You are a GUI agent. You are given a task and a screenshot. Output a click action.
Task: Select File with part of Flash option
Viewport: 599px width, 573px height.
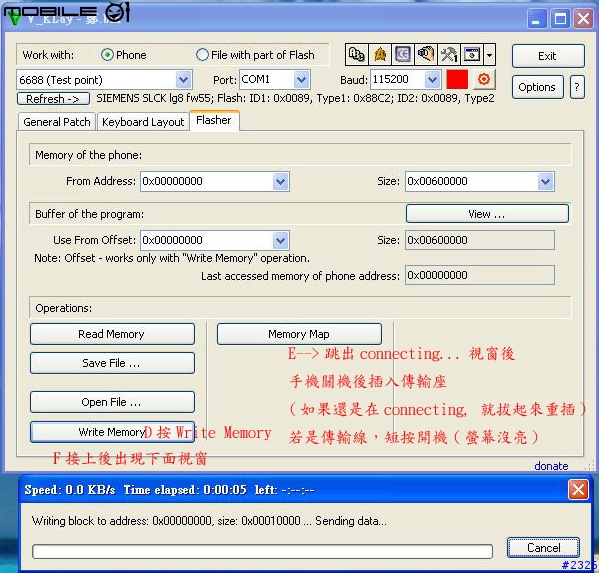click(202, 55)
